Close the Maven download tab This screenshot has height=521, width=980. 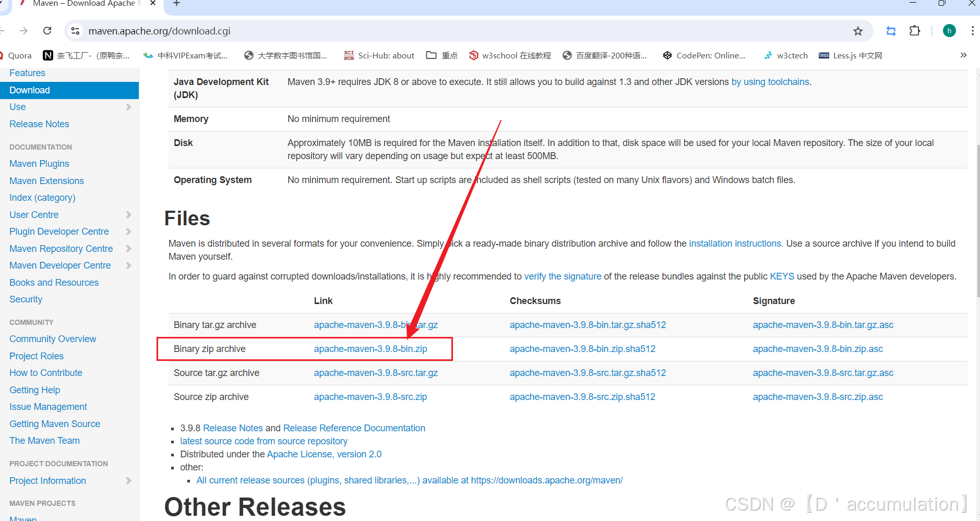pos(153,4)
